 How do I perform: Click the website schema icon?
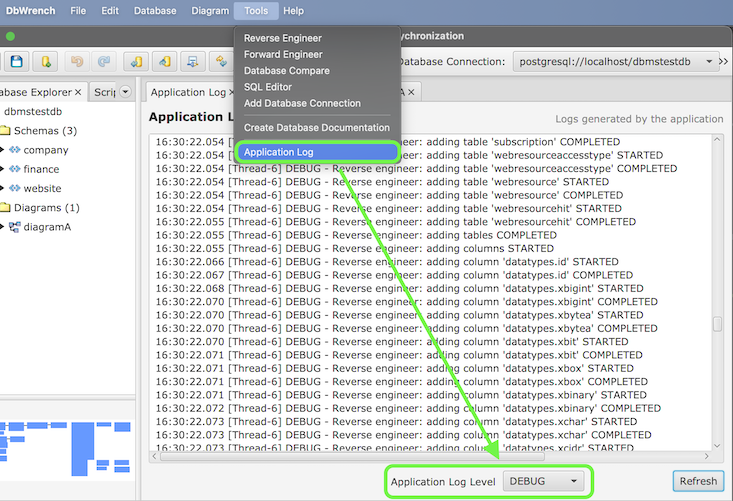point(15,188)
